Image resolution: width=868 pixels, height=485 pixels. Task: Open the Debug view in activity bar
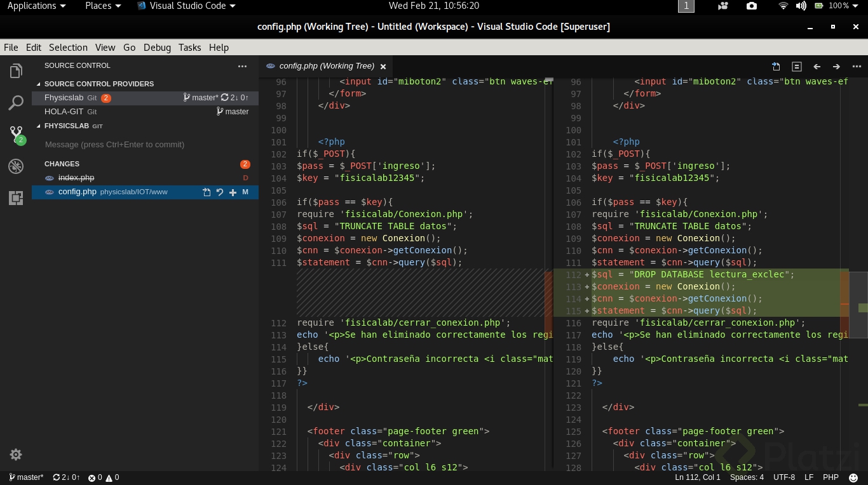(16, 166)
